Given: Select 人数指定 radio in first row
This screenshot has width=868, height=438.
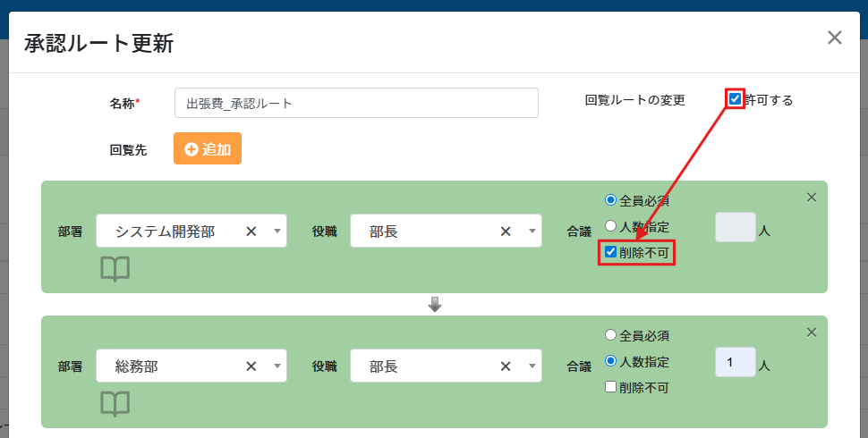Looking at the screenshot, I should point(611,227).
